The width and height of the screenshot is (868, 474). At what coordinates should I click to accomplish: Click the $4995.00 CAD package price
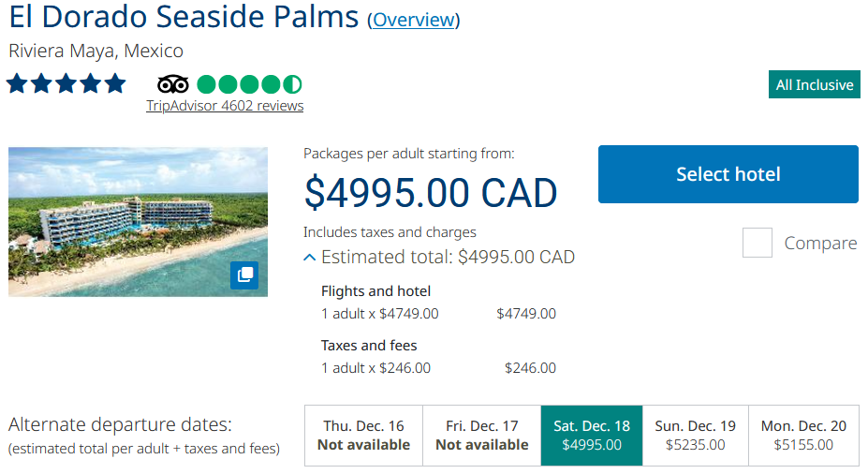click(x=431, y=192)
